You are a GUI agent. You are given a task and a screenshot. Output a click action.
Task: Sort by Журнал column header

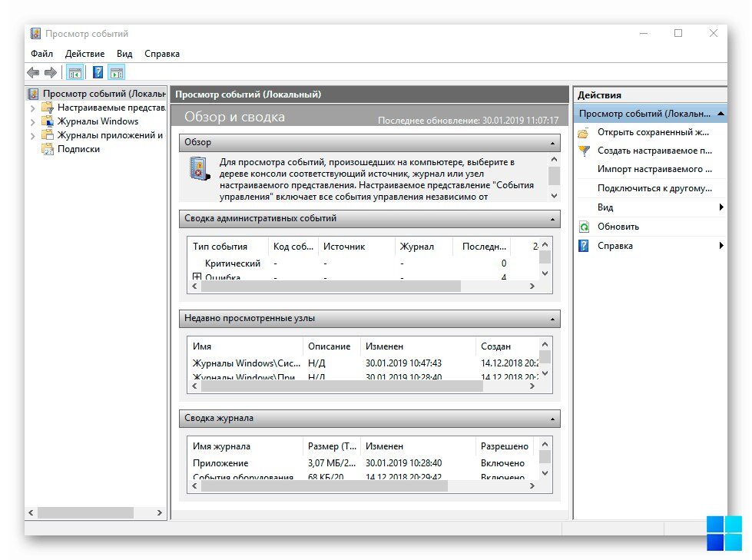[423, 247]
